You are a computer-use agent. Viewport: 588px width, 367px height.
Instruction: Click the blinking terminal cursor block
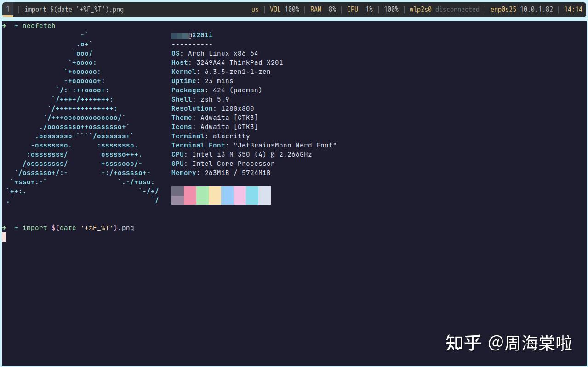tap(3, 237)
